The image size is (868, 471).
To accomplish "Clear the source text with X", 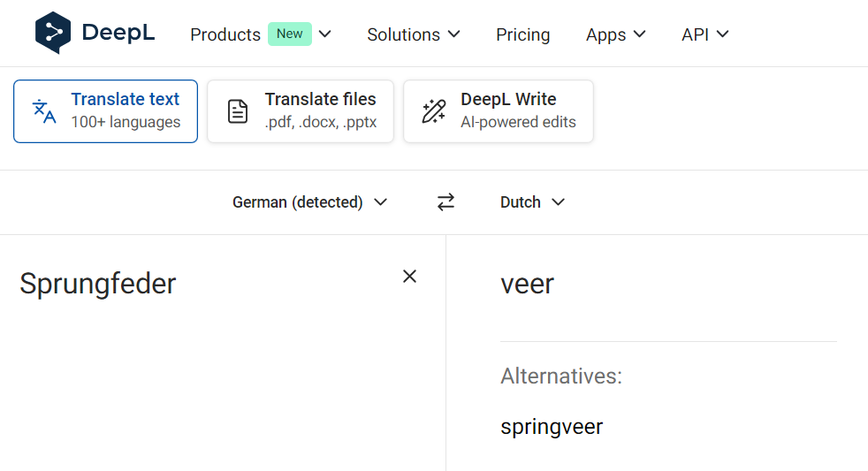I will [409, 277].
